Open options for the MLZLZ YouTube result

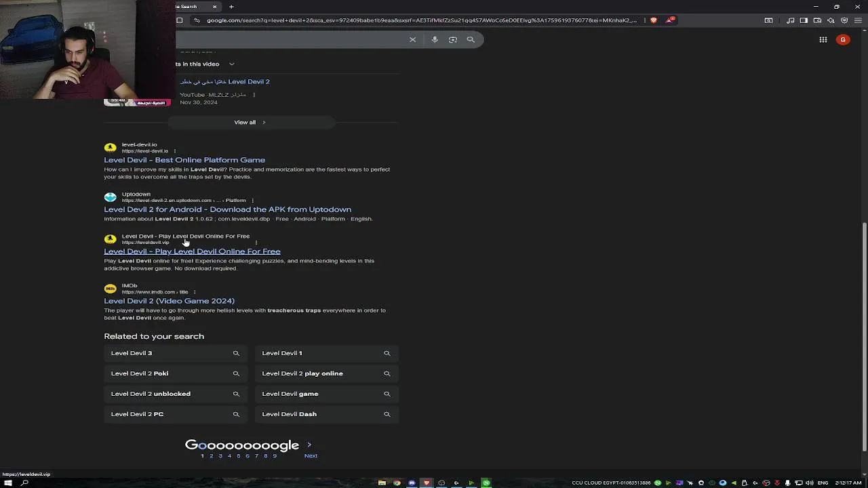tap(254, 95)
